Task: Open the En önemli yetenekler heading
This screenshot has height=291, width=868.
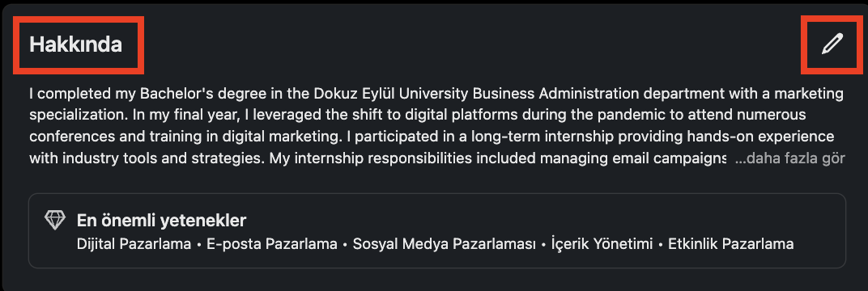Action: click(x=161, y=221)
